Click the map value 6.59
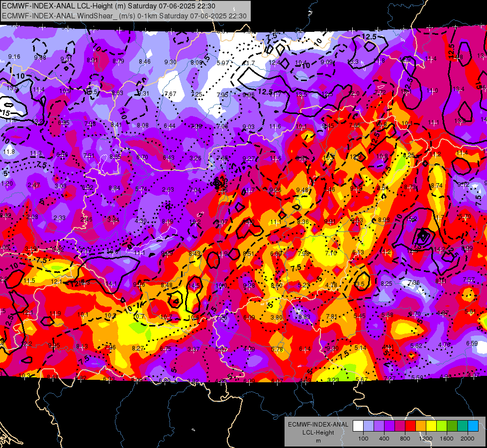 pyautogui.click(x=472, y=343)
